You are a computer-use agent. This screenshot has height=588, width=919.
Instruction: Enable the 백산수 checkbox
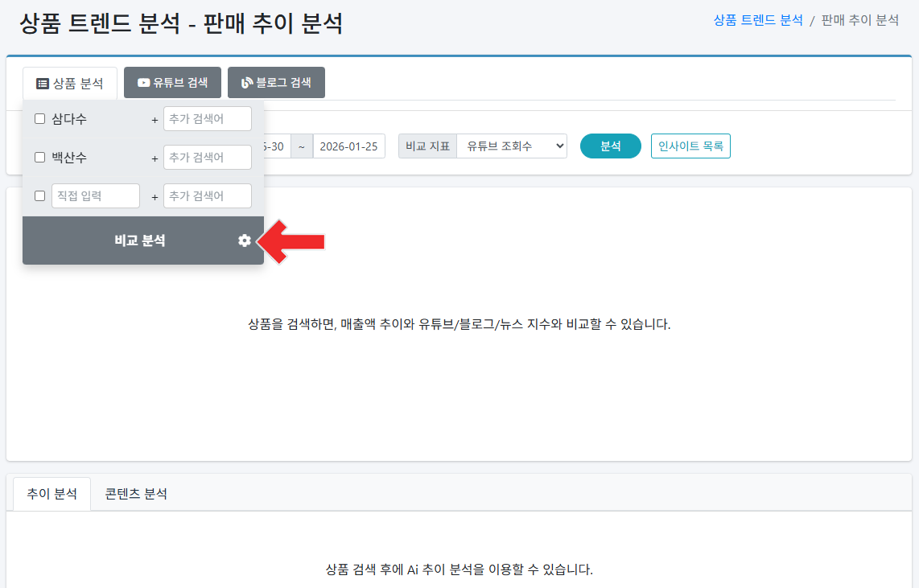pos(39,157)
